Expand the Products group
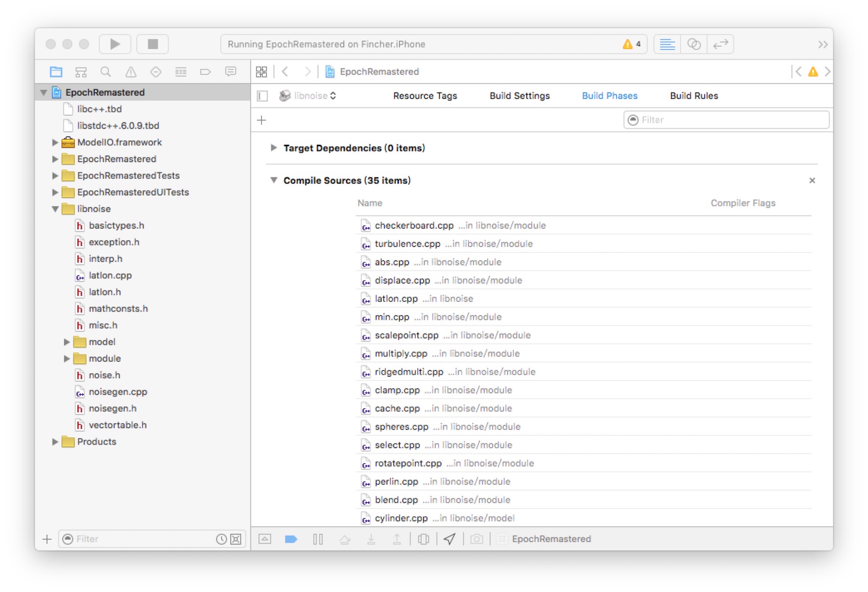Screen dimensions: 868x592 click(x=55, y=442)
